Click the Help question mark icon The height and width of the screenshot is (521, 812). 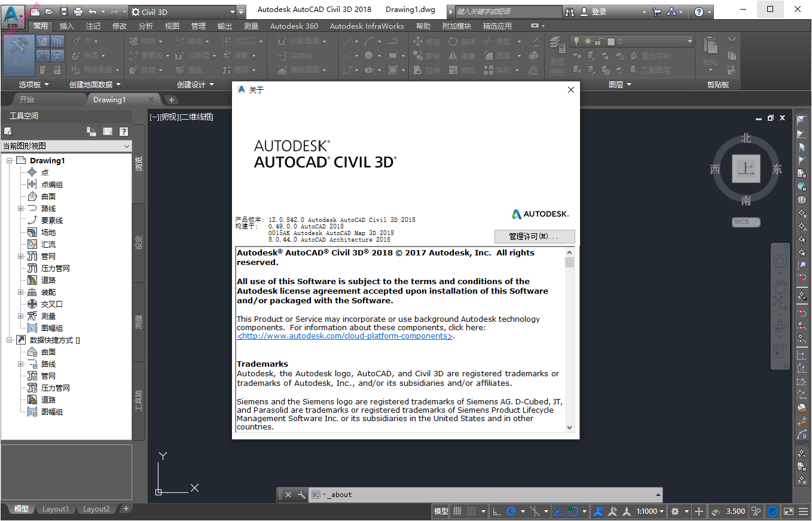click(x=699, y=11)
